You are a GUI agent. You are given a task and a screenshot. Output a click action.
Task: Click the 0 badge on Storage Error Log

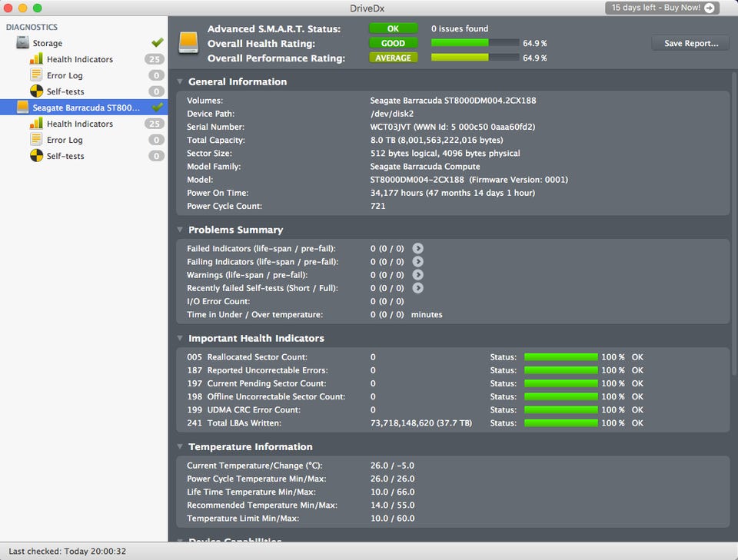pyautogui.click(x=156, y=75)
